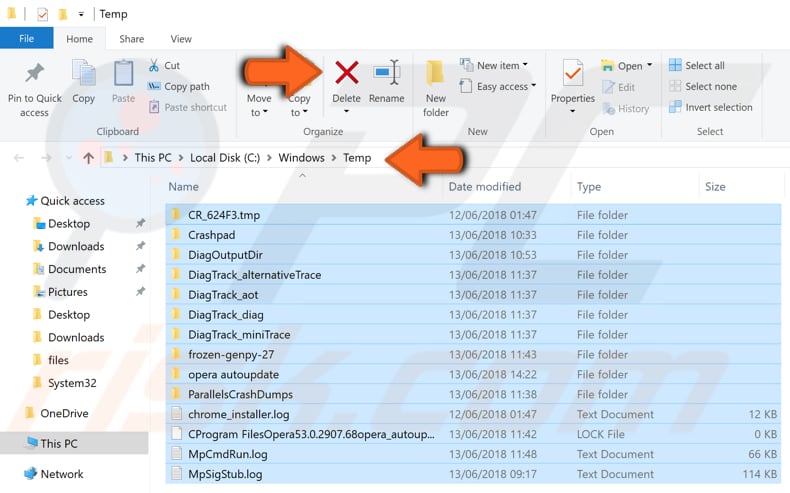This screenshot has width=790, height=493.
Task: Expand the chevron after Local Disk (C:)
Action: (x=269, y=158)
